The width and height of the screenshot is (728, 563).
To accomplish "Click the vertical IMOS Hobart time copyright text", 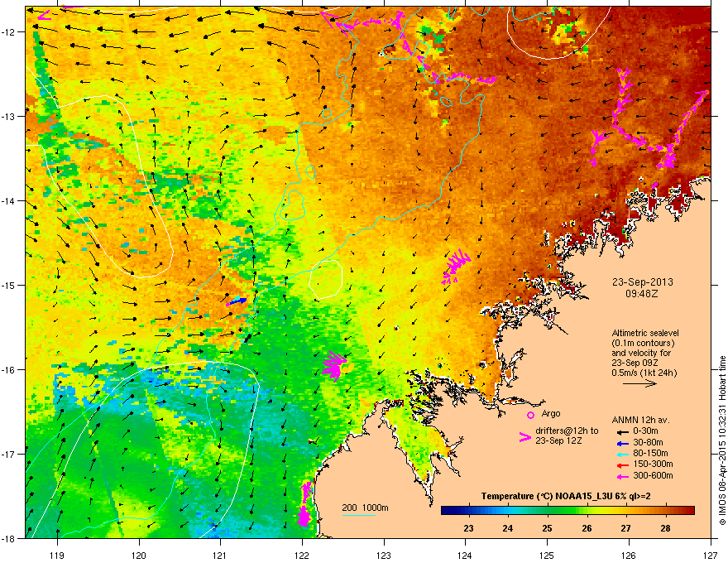I will 722,440.
